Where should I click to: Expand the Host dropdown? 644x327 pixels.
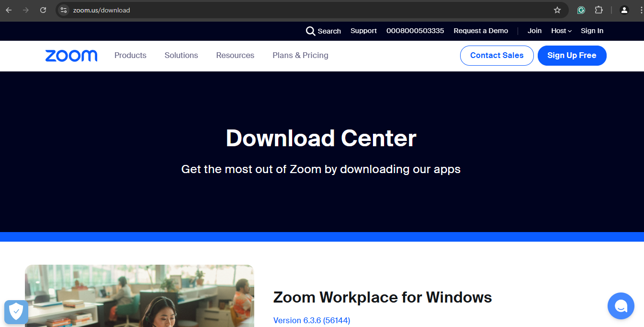coord(561,31)
